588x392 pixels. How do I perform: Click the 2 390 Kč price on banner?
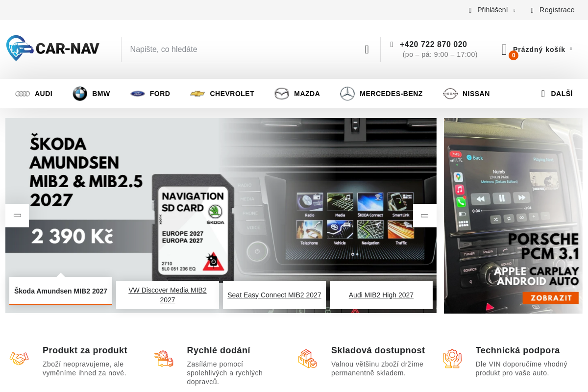click(x=73, y=236)
